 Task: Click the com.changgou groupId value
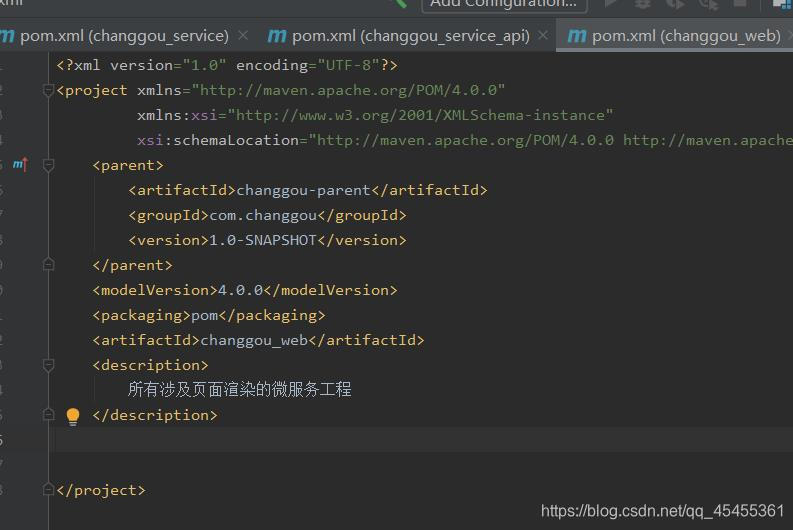[263, 216]
